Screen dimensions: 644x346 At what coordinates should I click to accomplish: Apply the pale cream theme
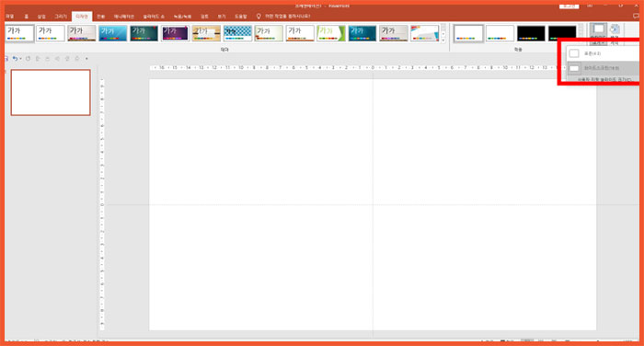pyautogui.click(x=269, y=33)
